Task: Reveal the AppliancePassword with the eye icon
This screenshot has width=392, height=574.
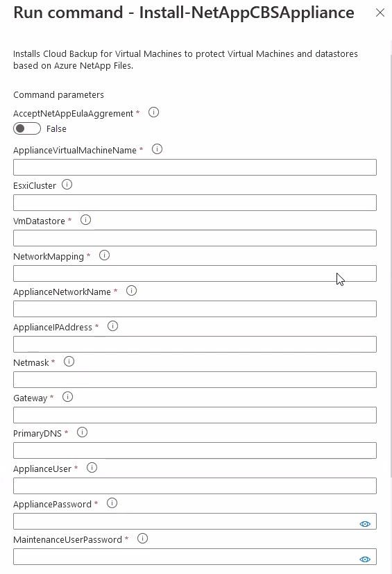Action: (365, 524)
